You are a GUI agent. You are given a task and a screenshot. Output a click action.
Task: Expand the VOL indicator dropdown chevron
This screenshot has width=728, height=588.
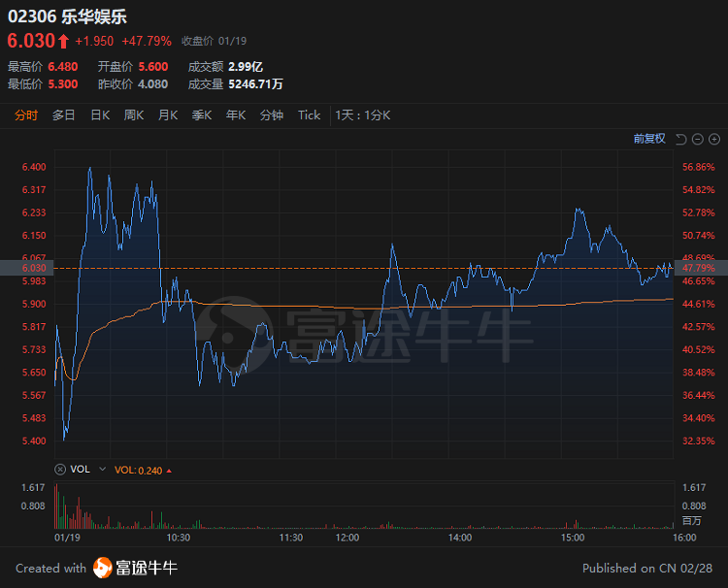point(103,470)
